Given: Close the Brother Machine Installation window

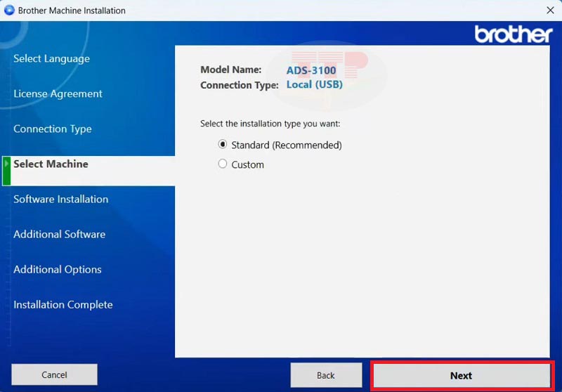Looking at the screenshot, I should pyautogui.click(x=550, y=10).
